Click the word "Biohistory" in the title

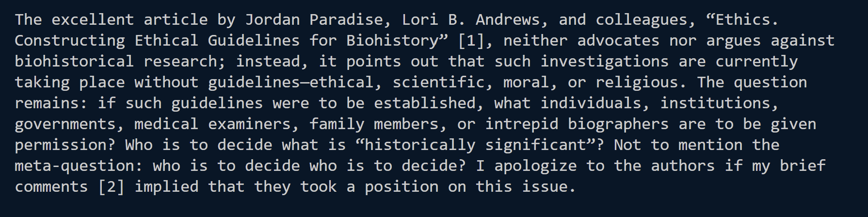(393, 41)
